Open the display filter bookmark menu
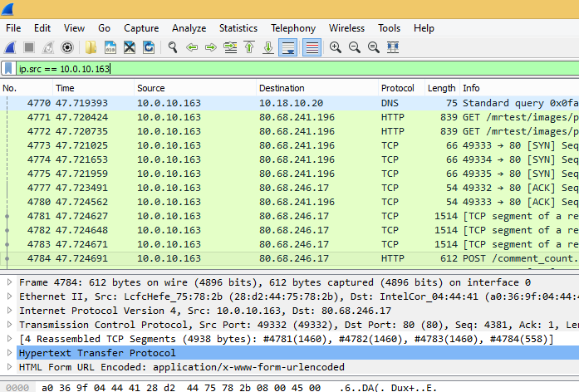Viewport: 579px width, 392px height. (8, 69)
